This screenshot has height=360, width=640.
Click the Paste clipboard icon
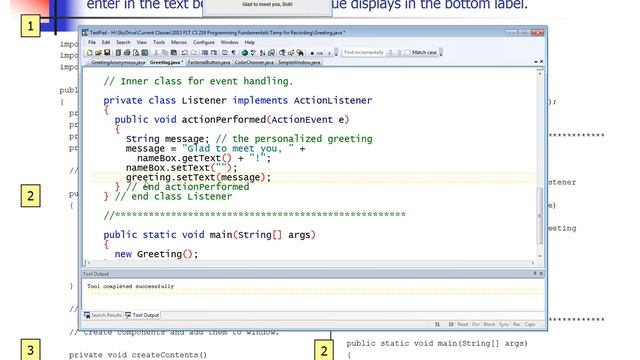pos(174,53)
